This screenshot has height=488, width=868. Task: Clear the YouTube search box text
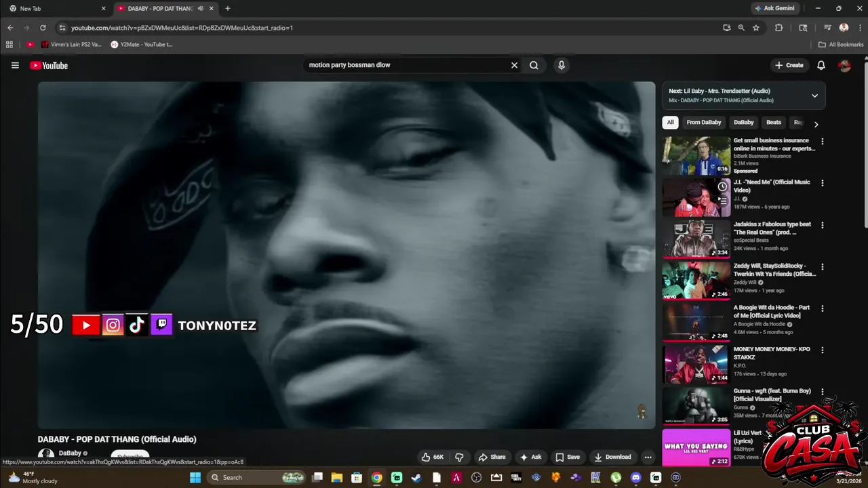(514, 65)
